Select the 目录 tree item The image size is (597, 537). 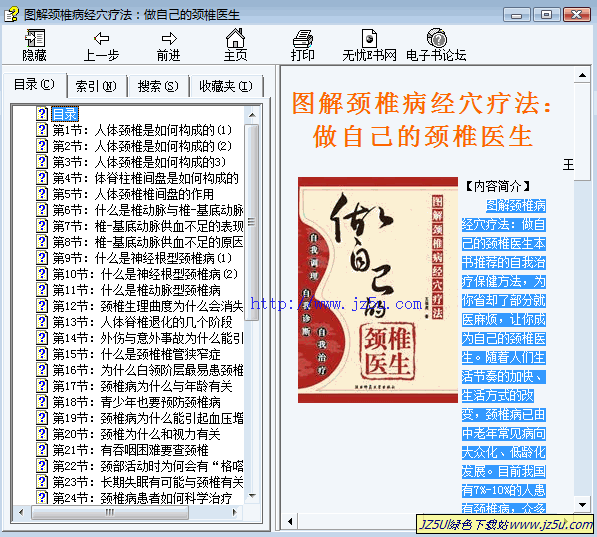point(65,113)
